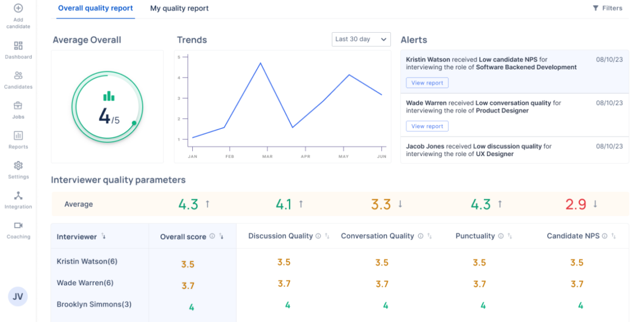Toggle sorting on the Candidate NPS column

(613, 235)
